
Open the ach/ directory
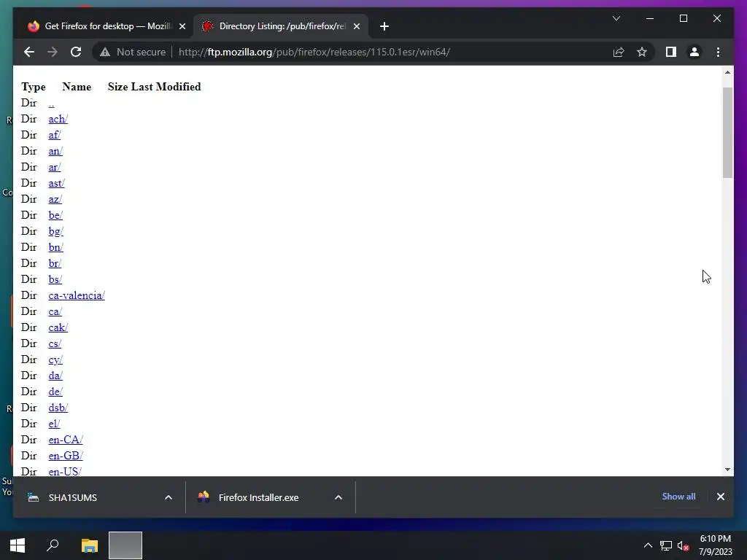coord(58,119)
